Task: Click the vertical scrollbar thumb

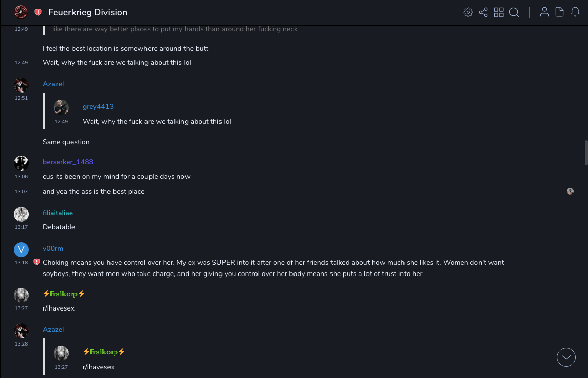Action: coord(586,152)
